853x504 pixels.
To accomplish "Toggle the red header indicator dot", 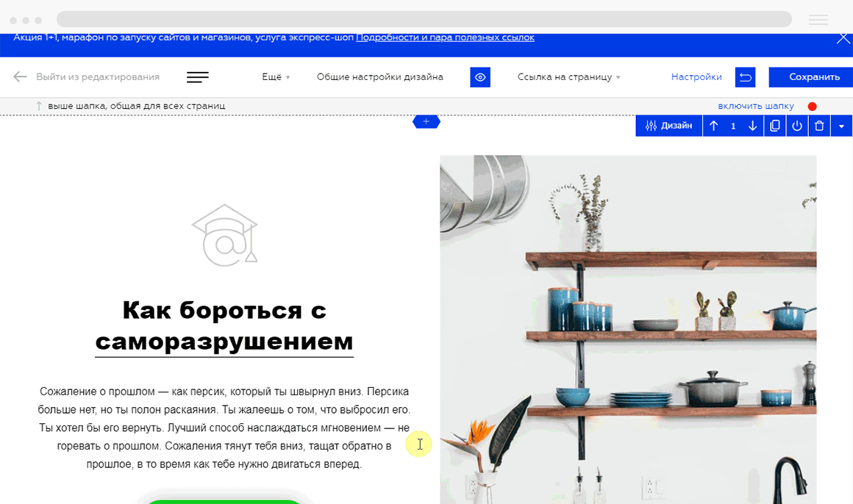I will click(813, 107).
